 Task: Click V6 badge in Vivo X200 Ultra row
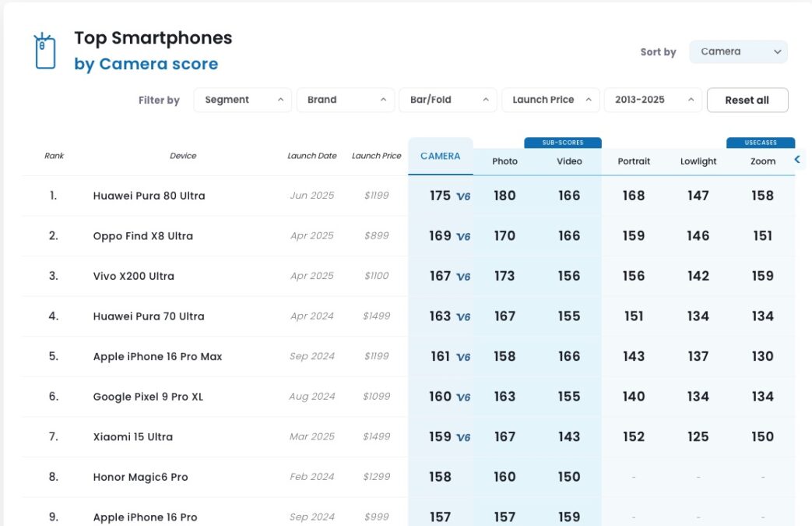[463, 277]
